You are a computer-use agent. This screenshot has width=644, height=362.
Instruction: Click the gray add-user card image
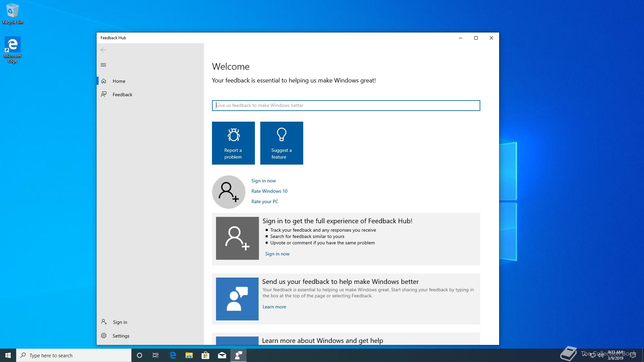click(x=237, y=238)
